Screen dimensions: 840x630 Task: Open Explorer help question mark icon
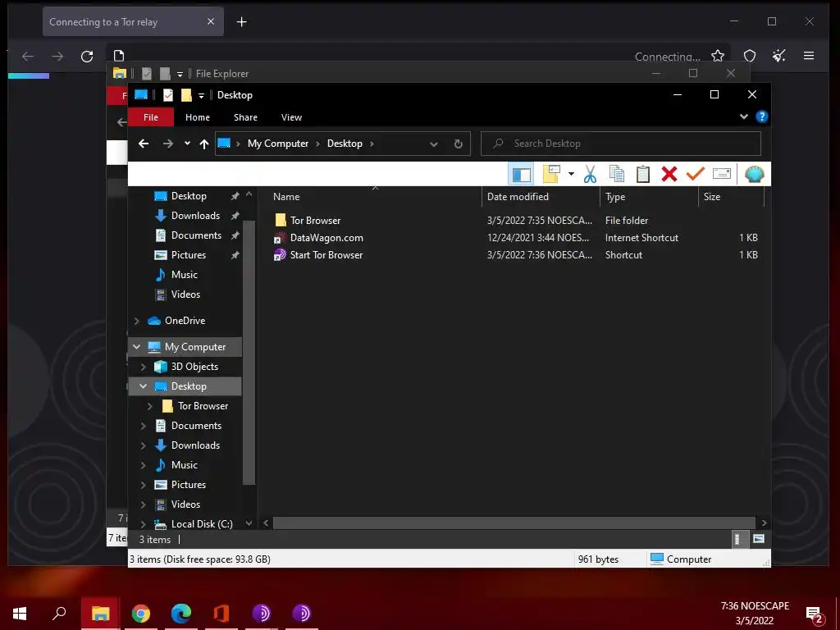762,116
